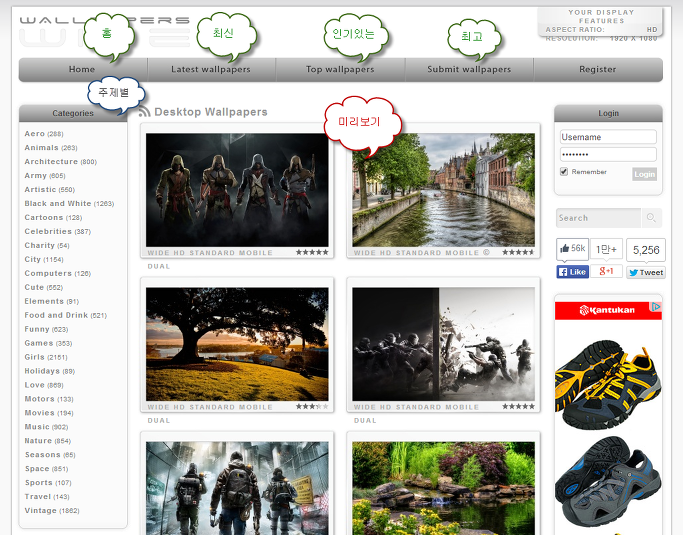
Task: Click the RSS feed icon beside Desktop Wallpapers
Action: click(144, 112)
